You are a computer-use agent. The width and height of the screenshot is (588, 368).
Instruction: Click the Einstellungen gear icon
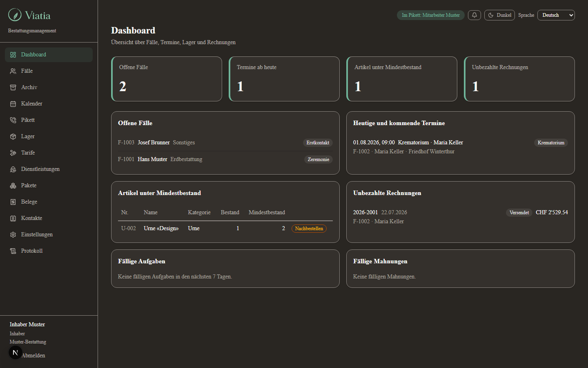click(13, 235)
